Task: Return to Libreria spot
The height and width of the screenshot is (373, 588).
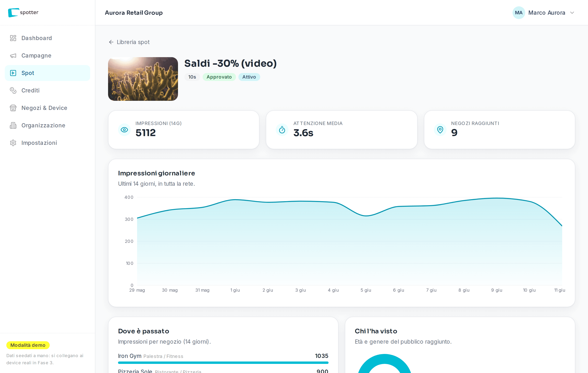Action: [x=129, y=42]
